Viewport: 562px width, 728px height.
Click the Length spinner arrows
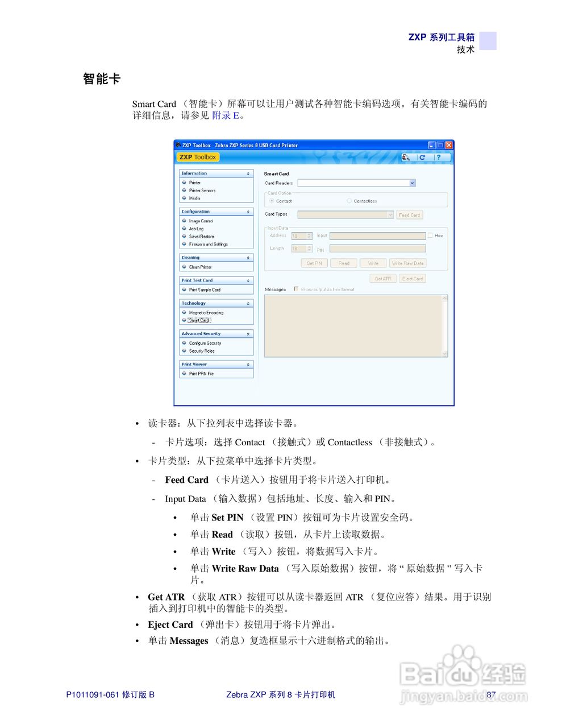pyautogui.click(x=309, y=249)
